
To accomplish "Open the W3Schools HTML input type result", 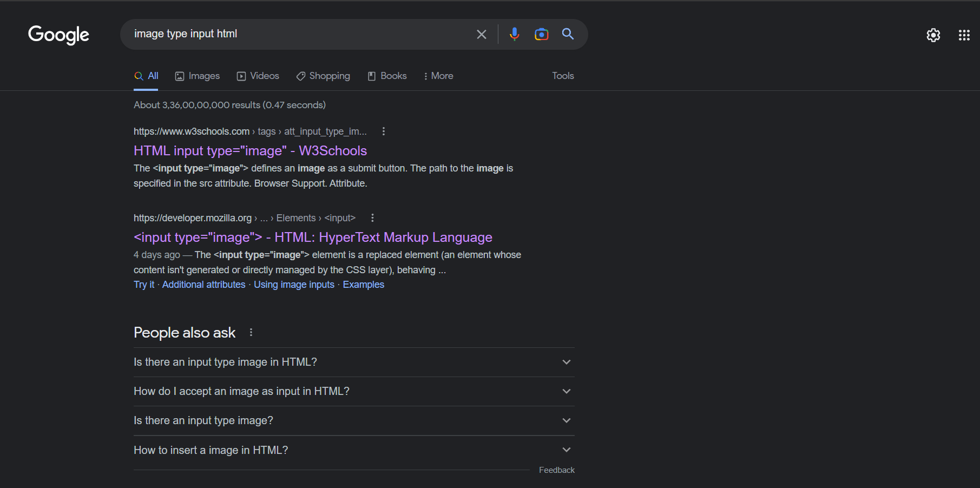I will click(250, 150).
